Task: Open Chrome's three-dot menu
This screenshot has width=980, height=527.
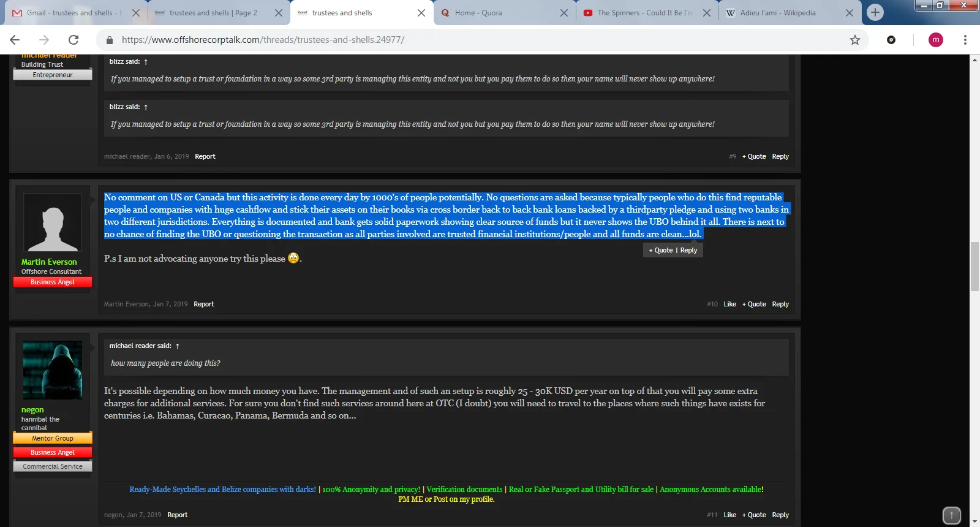Action: point(965,40)
